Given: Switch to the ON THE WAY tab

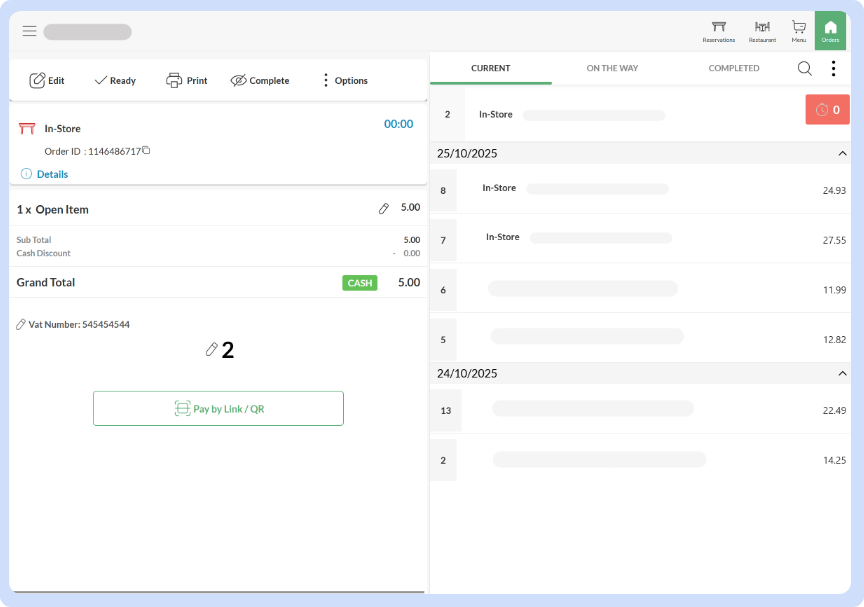Looking at the screenshot, I should coord(612,69).
